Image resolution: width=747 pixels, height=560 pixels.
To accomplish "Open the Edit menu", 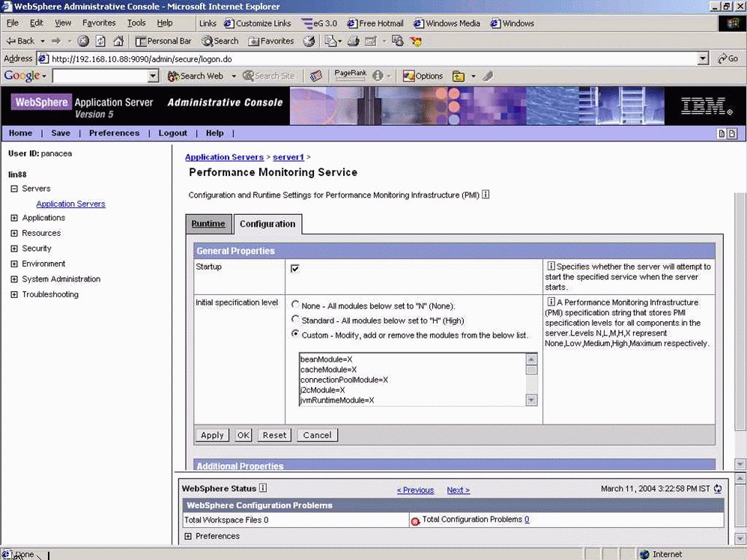I will click(x=36, y=23).
